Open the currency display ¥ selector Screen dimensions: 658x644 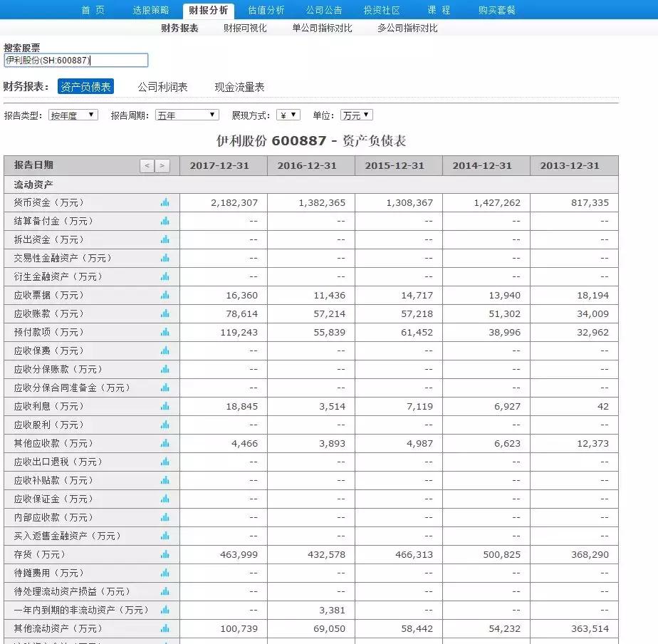[287, 114]
